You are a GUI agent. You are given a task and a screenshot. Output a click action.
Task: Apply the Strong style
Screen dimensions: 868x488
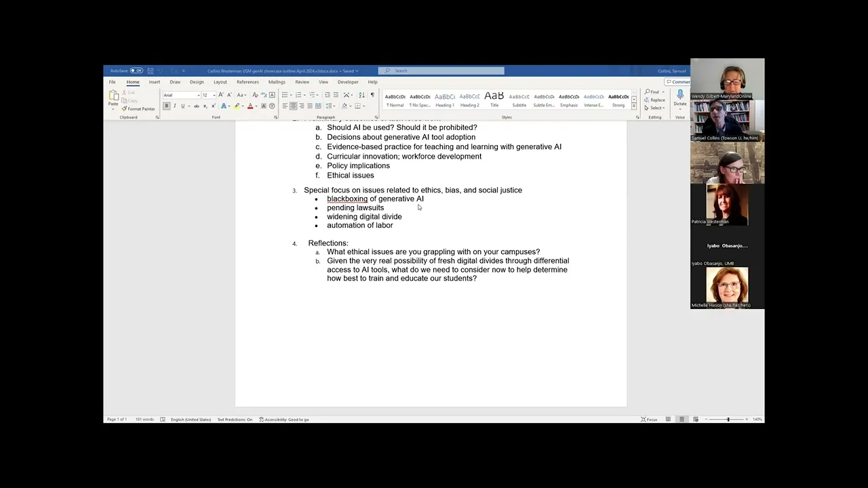pyautogui.click(x=618, y=100)
